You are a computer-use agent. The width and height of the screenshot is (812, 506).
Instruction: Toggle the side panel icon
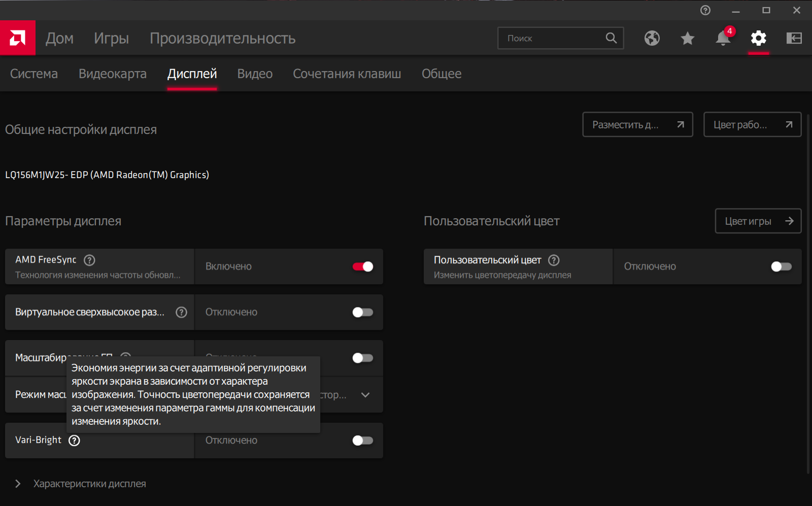pos(794,38)
